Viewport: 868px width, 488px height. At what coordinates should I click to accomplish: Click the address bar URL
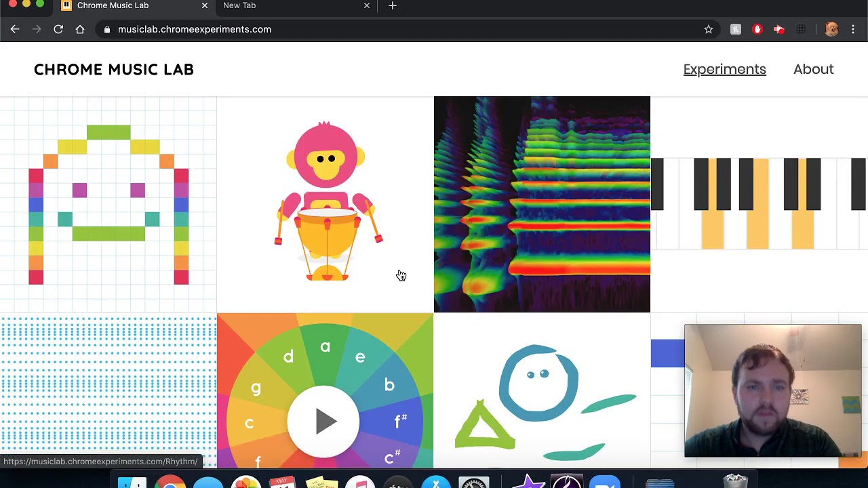(x=195, y=29)
